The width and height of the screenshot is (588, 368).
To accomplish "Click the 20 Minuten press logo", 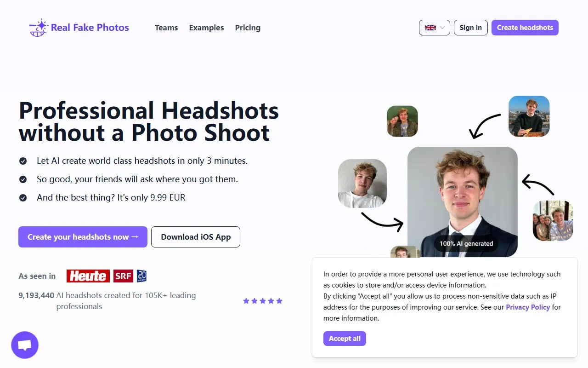I will point(141,276).
